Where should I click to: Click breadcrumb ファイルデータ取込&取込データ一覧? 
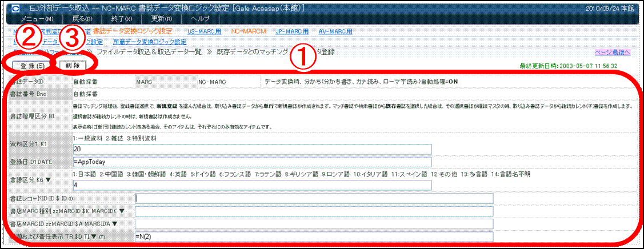pyautogui.click(x=149, y=52)
